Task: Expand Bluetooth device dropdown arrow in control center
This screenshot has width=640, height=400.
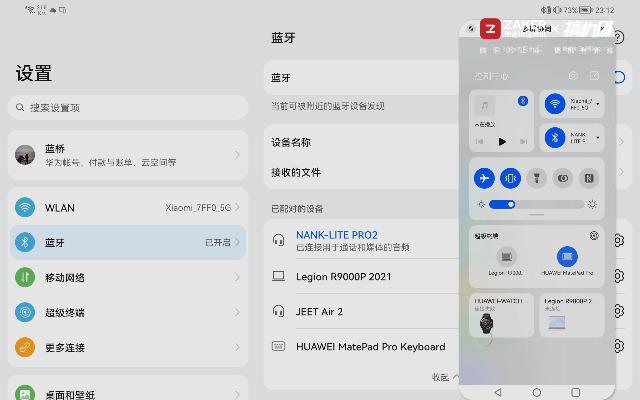Action: (598, 138)
